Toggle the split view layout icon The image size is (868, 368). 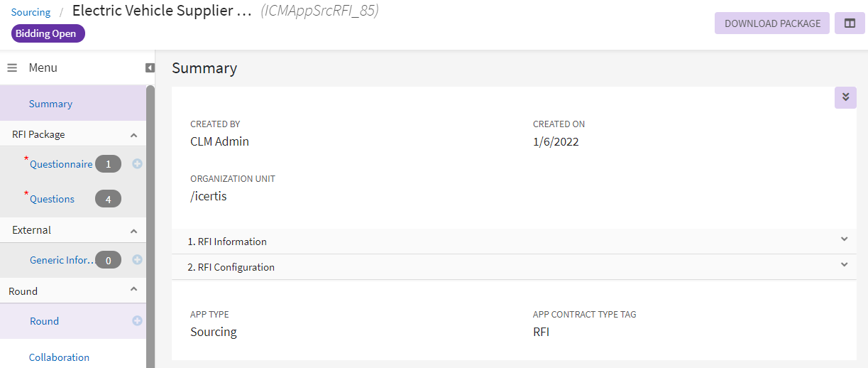tap(850, 23)
